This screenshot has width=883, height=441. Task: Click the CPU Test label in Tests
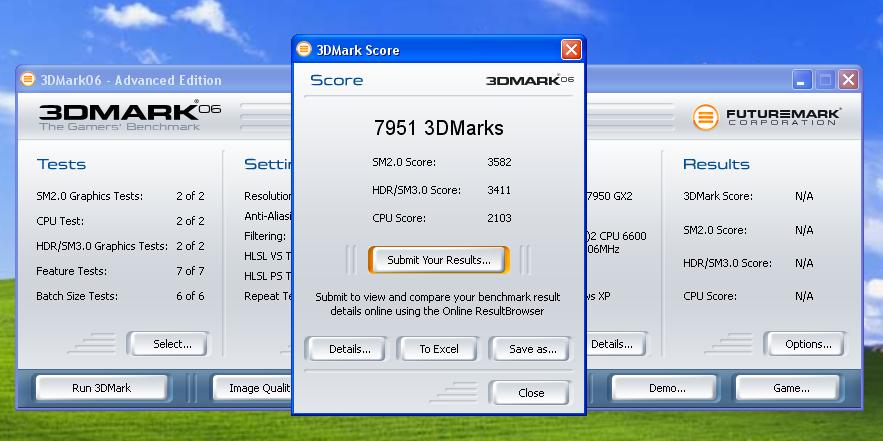click(x=60, y=221)
